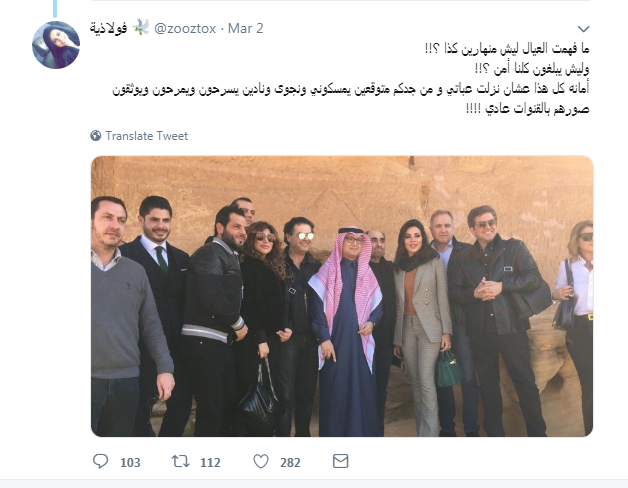Click the last line of the tweet text

[527, 109]
